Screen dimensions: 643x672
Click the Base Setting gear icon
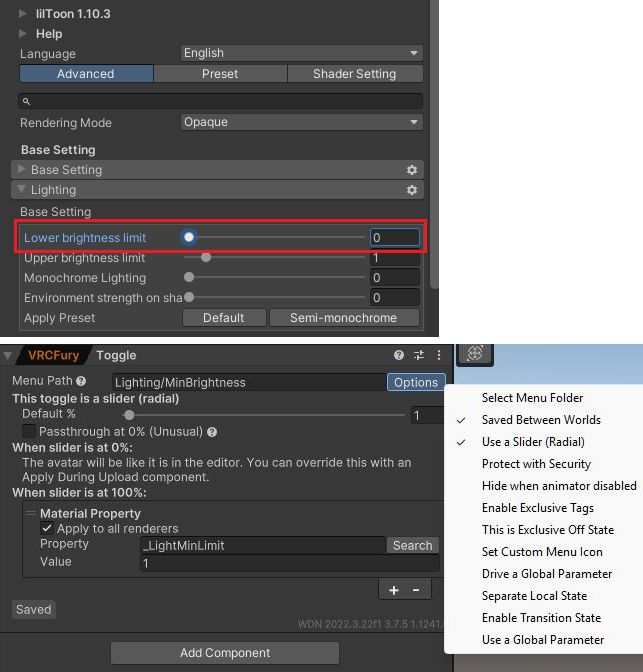(x=411, y=170)
